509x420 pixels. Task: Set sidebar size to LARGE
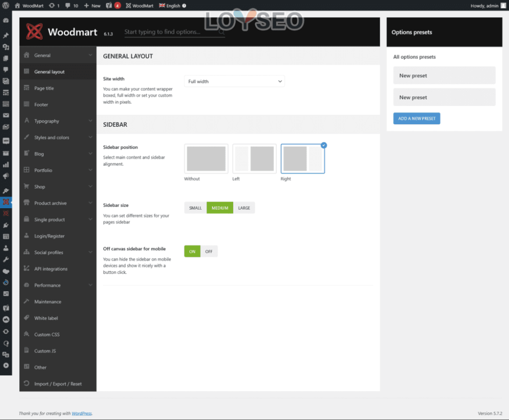(244, 208)
